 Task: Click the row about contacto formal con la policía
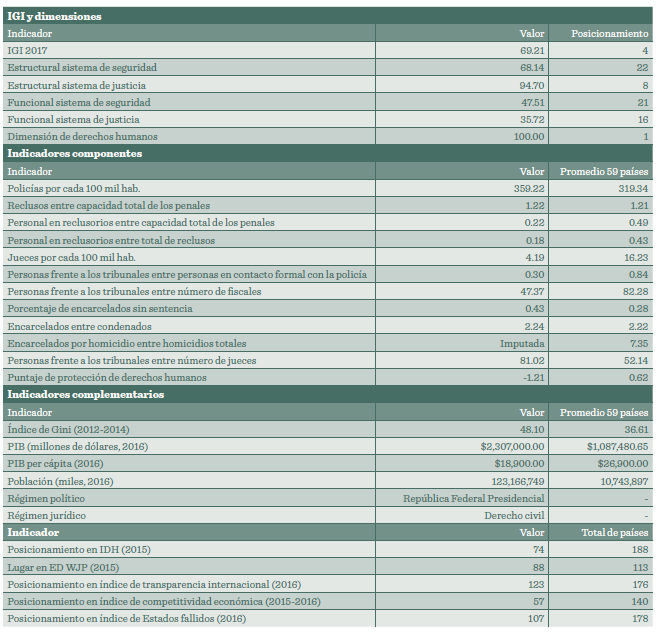[x=328, y=274]
